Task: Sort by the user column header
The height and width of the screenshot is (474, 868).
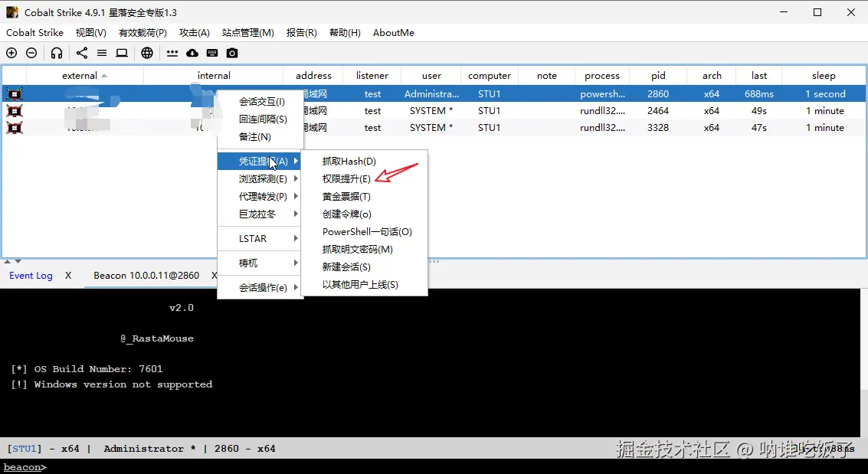Action: point(431,76)
